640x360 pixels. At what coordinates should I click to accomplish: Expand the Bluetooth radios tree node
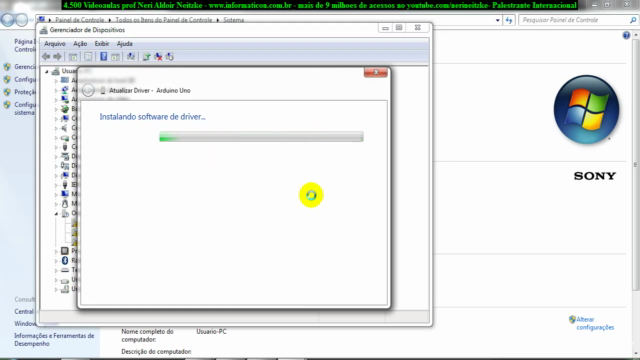[56, 261]
